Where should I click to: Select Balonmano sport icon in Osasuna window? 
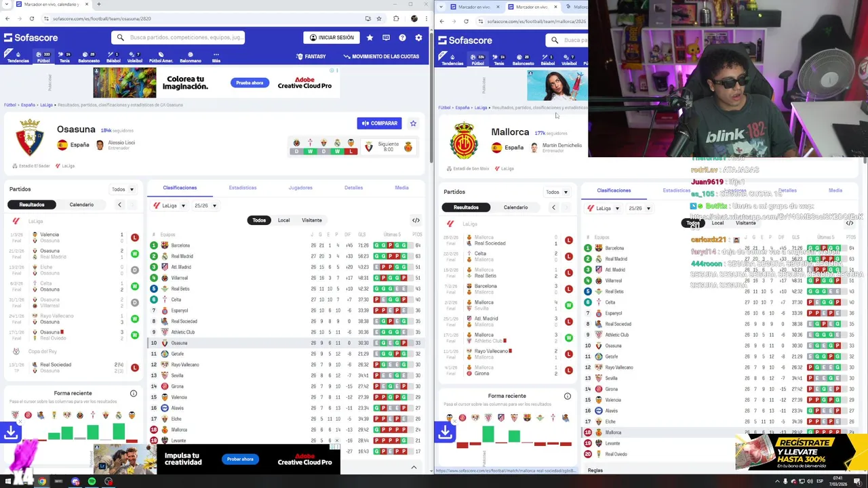point(191,57)
